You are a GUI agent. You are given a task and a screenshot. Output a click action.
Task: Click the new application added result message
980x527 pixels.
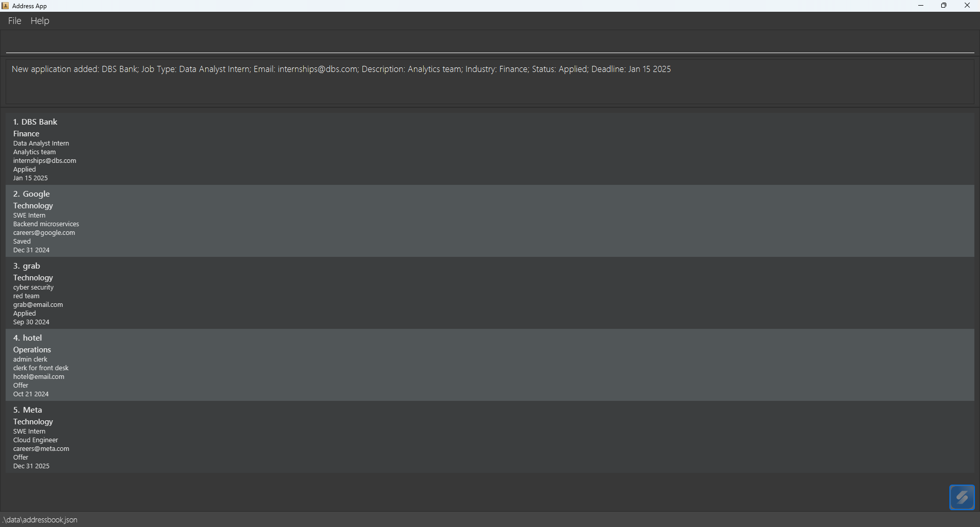pyautogui.click(x=341, y=69)
